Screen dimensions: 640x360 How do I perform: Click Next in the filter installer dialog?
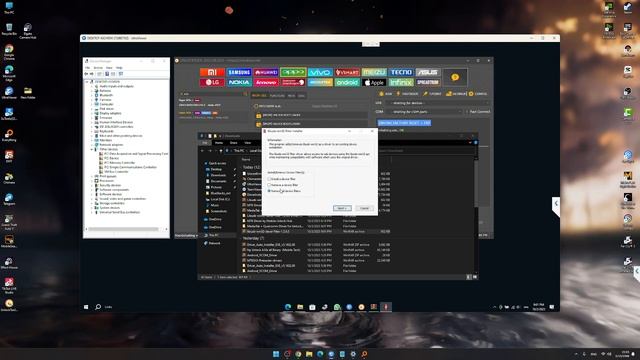342,208
